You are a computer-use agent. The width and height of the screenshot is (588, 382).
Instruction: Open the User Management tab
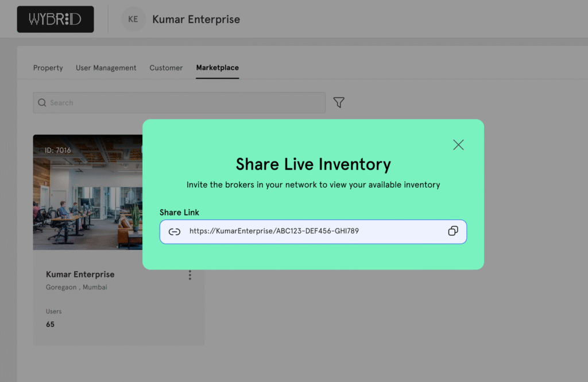(x=106, y=68)
